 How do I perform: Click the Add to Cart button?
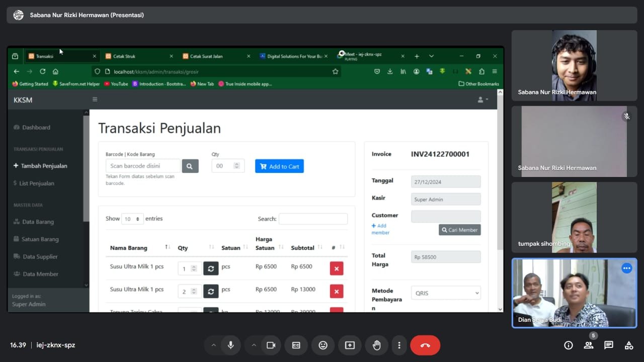(279, 166)
